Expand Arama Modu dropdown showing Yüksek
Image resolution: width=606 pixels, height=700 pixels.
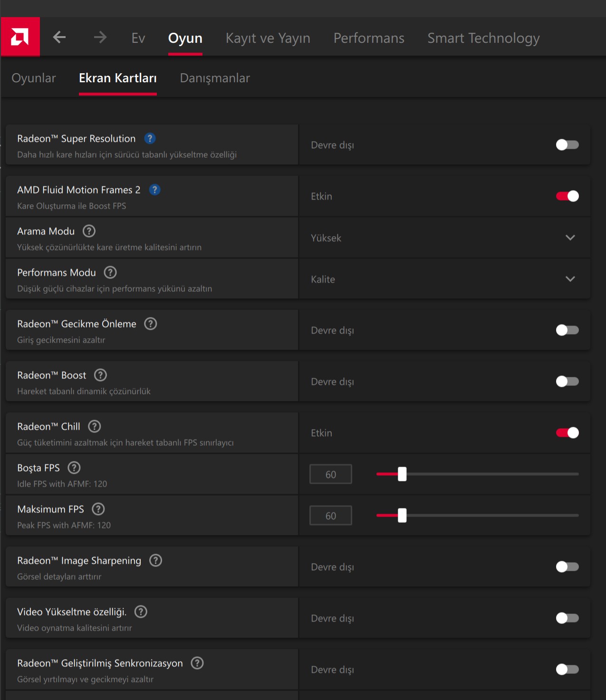click(444, 238)
